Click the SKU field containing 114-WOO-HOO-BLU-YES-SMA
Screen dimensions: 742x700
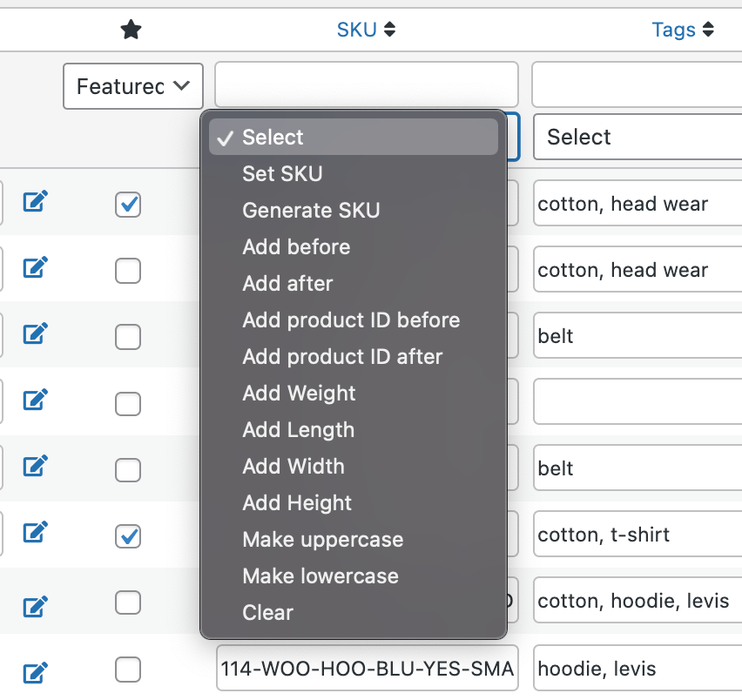point(366,667)
